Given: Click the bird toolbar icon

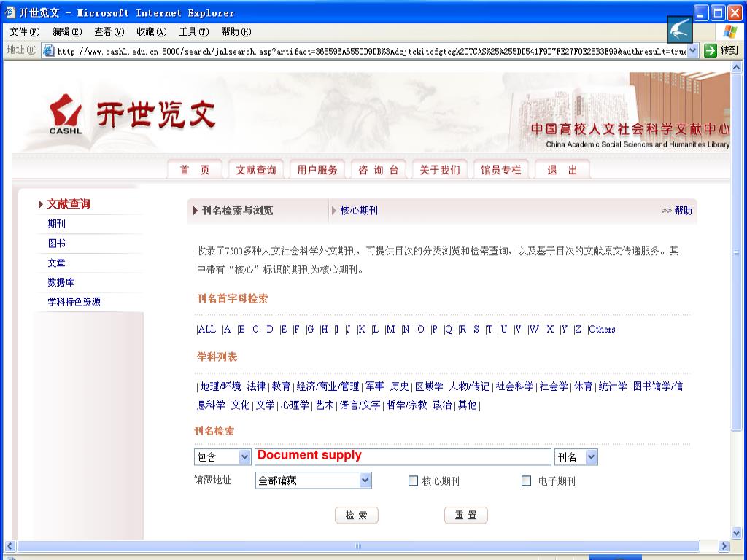Looking at the screenshot, I should pyautogui.click(x=679, y=30).
